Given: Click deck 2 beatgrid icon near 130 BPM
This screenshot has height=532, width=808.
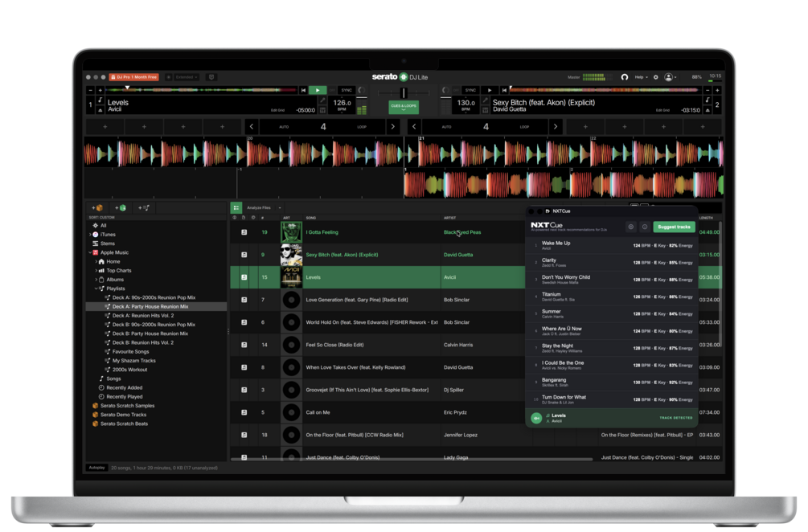Looking at the screenshot, I should tap(485, 110).
